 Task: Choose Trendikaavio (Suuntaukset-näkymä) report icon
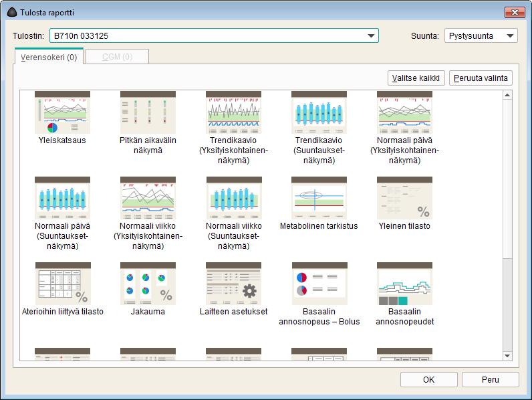pyautogui.click(x=319, y=112)
